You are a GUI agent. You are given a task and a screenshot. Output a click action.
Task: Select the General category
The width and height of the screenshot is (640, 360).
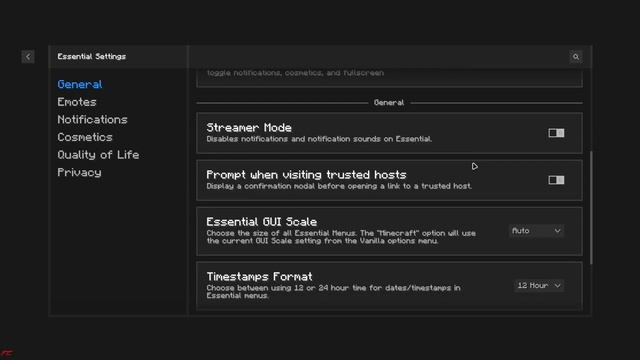click(x=80, y=84)
